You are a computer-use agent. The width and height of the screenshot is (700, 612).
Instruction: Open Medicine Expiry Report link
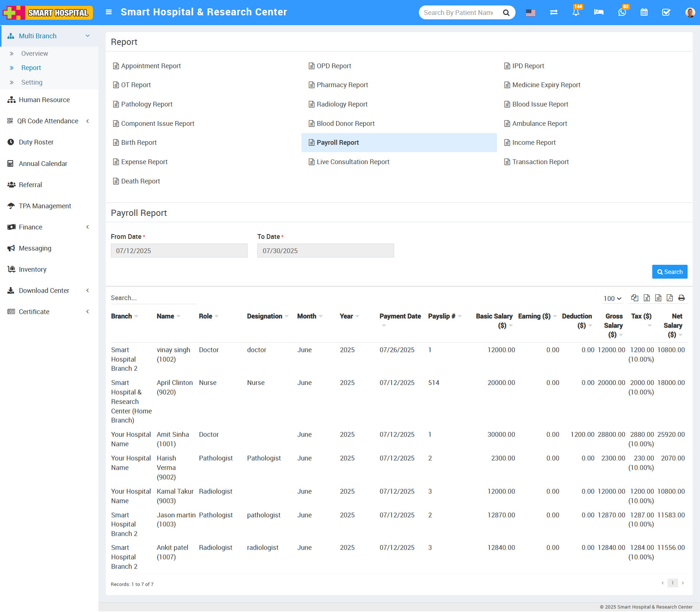tap(542, 85)
